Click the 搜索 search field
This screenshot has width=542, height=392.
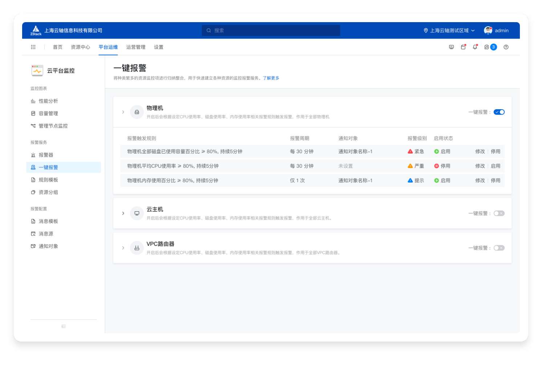(x=271, y=30)
